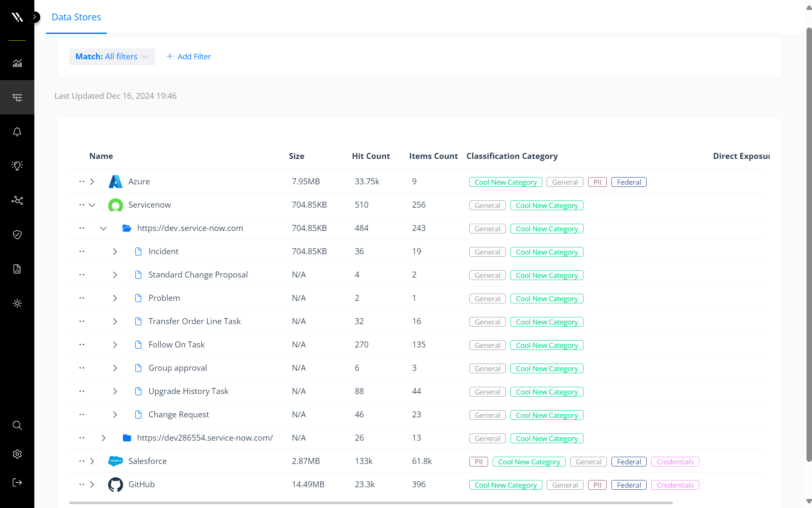Click the open folder icon for dev.service-now.com
Image resolution: width=812 pixels, height=508 pixels.
[127, 228]
